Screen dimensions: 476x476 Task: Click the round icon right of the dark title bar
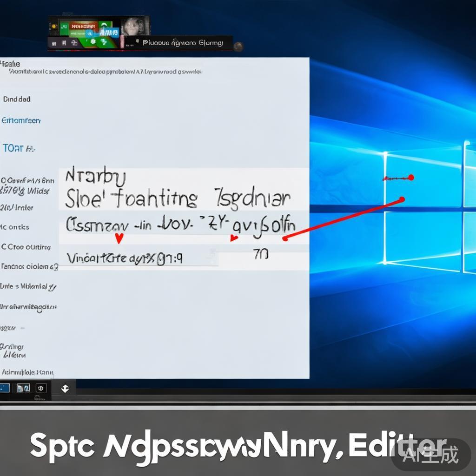point(238,46)
